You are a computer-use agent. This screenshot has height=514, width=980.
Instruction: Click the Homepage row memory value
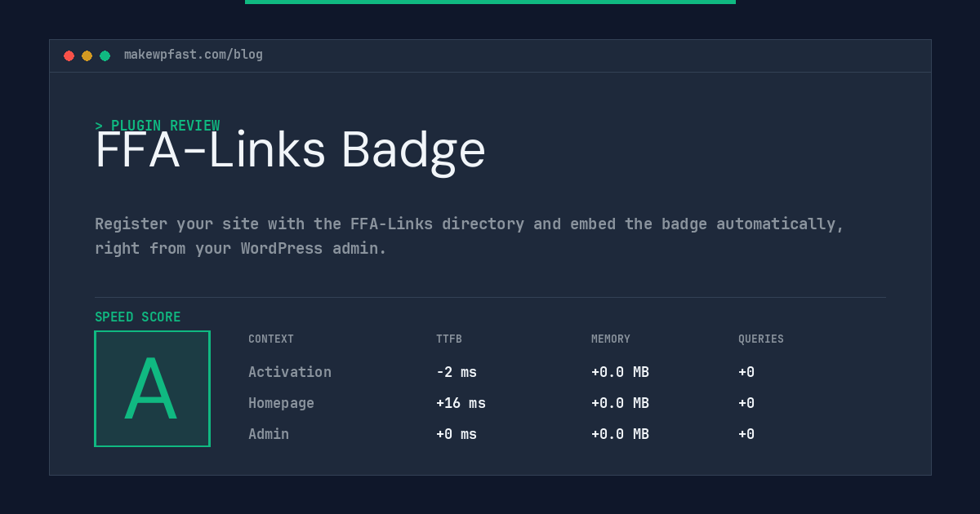tap(620, 403)
